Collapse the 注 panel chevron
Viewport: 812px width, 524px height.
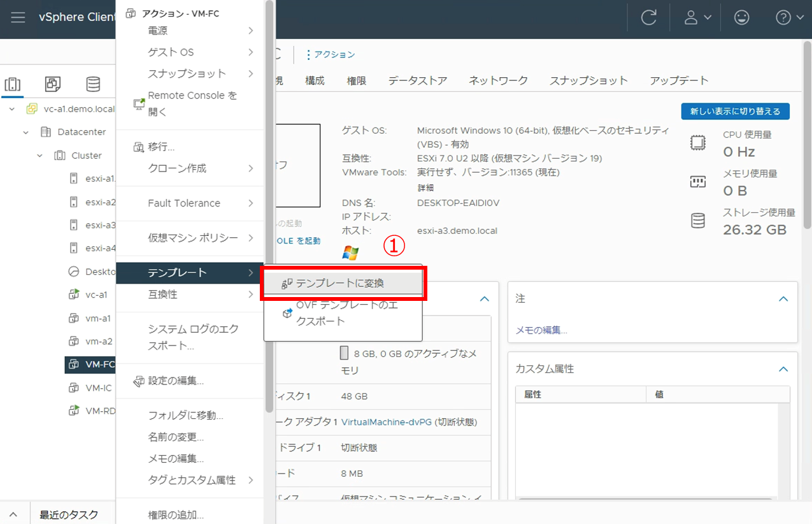(x=783, y=299)
